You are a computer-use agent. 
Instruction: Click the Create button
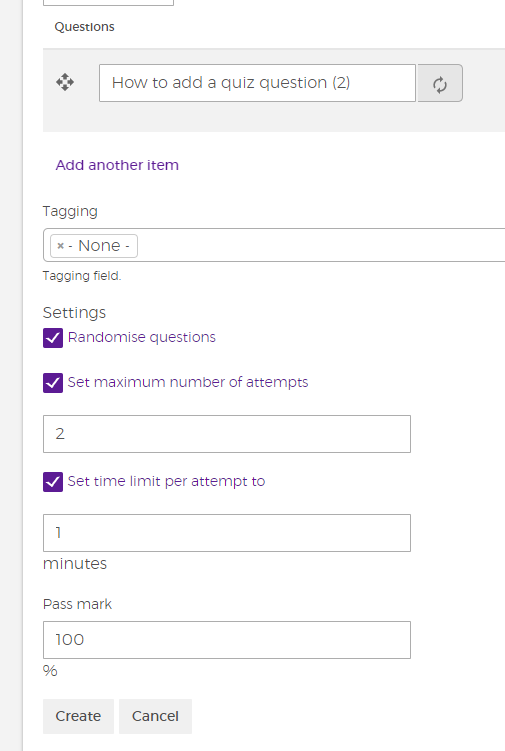[x=78, y=716]
